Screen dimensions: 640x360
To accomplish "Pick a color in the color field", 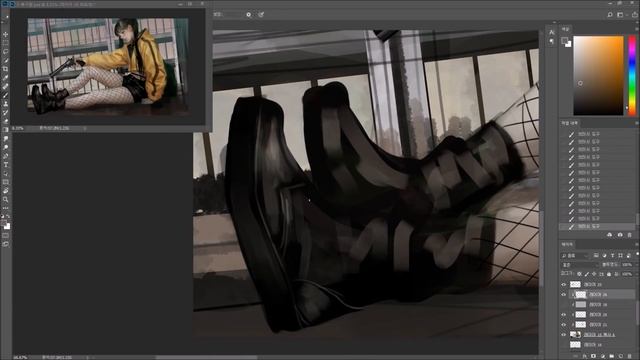I will click(598, 75).
